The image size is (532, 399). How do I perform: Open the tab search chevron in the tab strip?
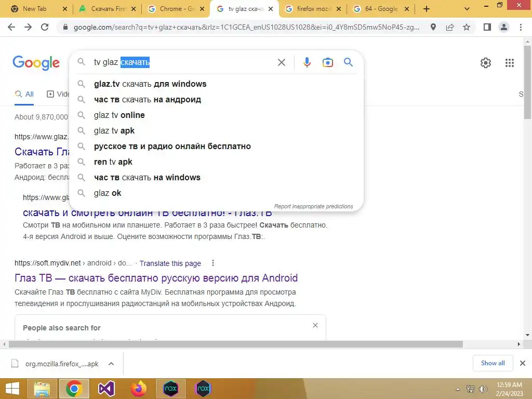pyautogui.click(x=467, y=9)
